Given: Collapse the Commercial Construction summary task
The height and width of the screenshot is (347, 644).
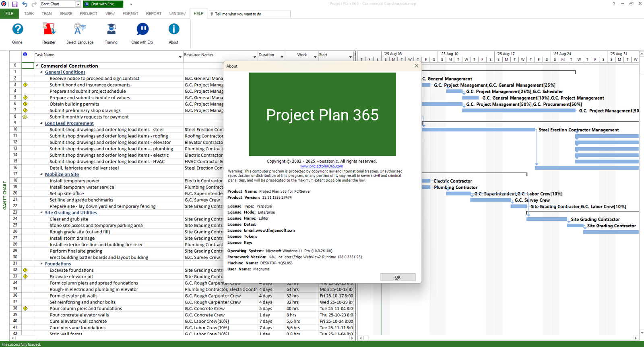Looking at the screenshot, I should [x=37, y=66].
